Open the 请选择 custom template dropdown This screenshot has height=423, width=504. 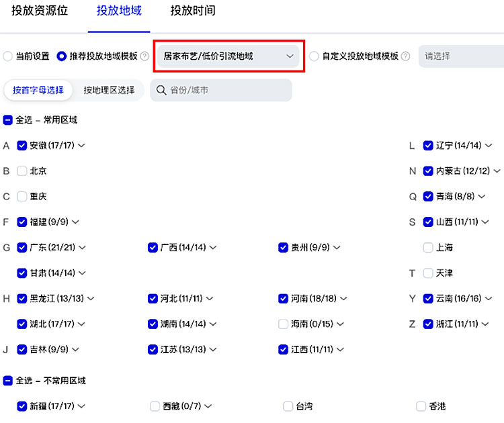point(461,56)
